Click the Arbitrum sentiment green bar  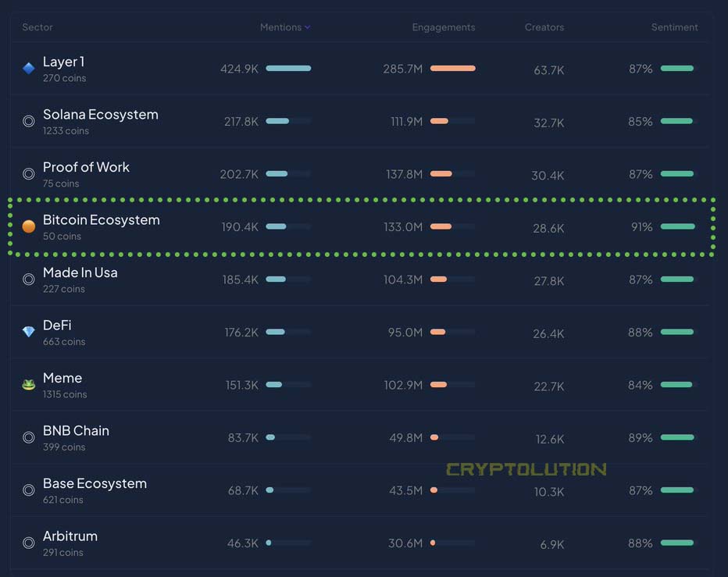pyautogui.click(x=677, y=543)
